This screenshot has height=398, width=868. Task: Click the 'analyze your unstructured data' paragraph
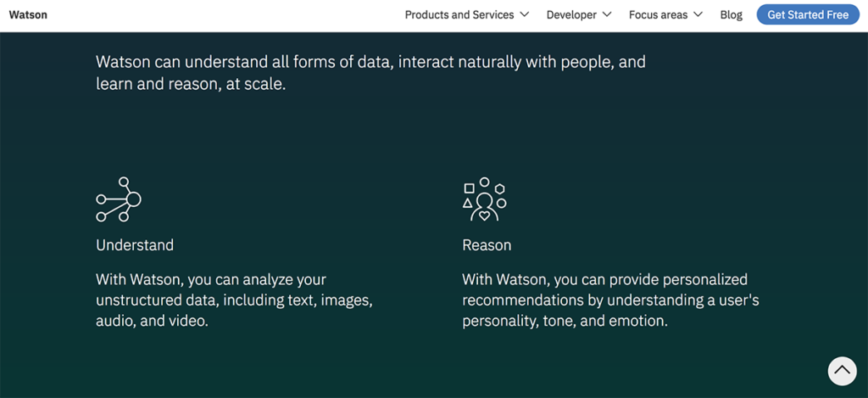[x=235, y=300]
